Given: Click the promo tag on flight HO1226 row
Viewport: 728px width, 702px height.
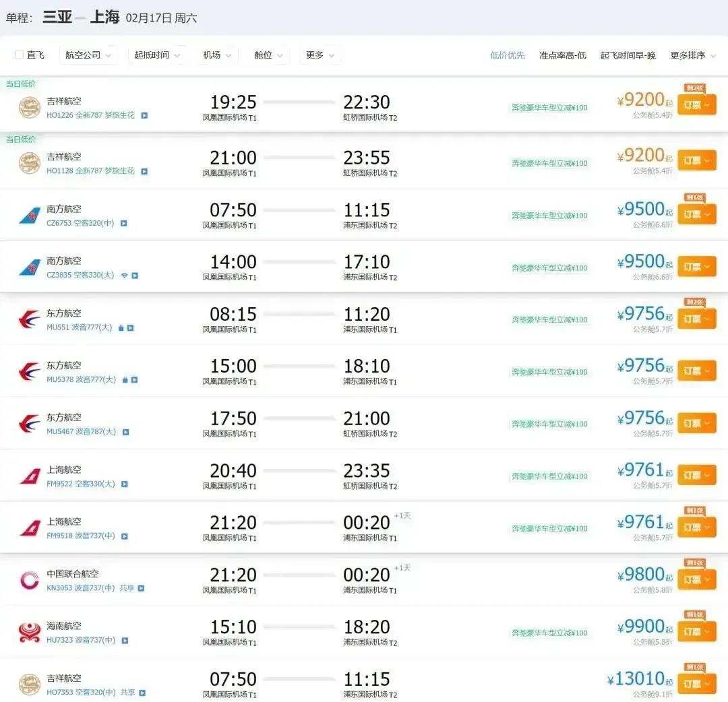Looking at the screenshot, I should pos(549,108).
